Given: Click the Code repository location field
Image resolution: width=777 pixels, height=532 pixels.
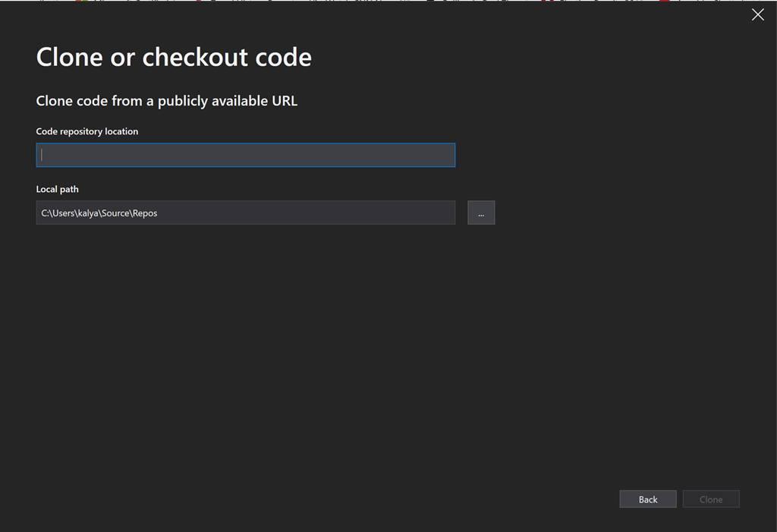Looking at the screenshot, I should click(x=245, y=155).
